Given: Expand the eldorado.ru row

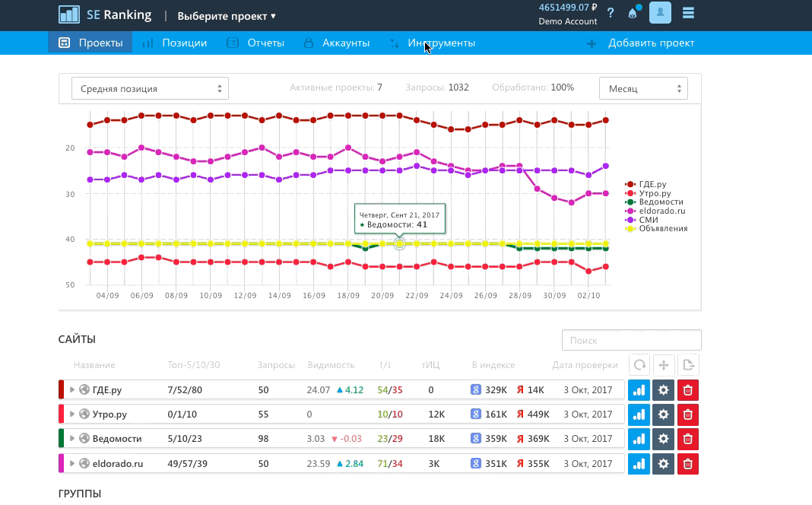Looking at the screenshot, I should tap(72, 463).
